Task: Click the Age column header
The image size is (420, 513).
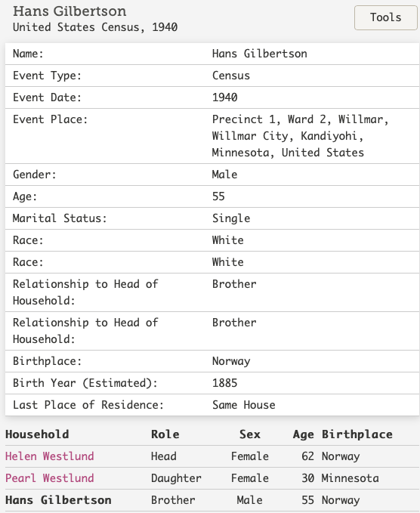Action: (x=303, y=434)
